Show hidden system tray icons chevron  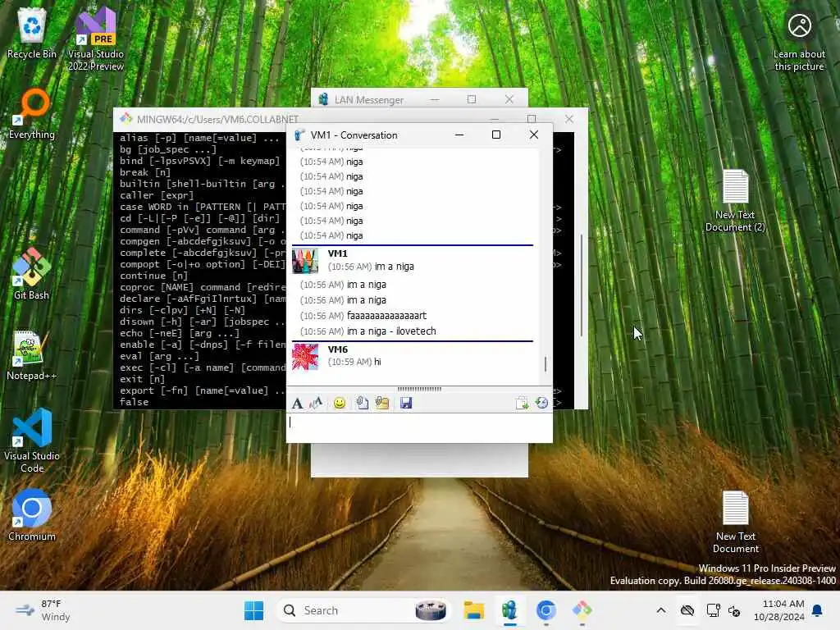click(x=661, y=610)
